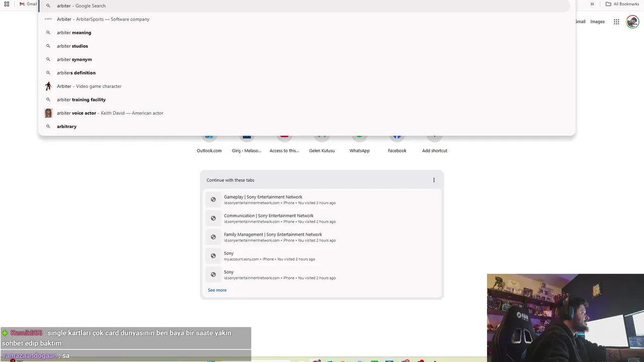This screenshot has height=362, width=644.
Task: Open the Images link at top right
Action: (597, 22)
